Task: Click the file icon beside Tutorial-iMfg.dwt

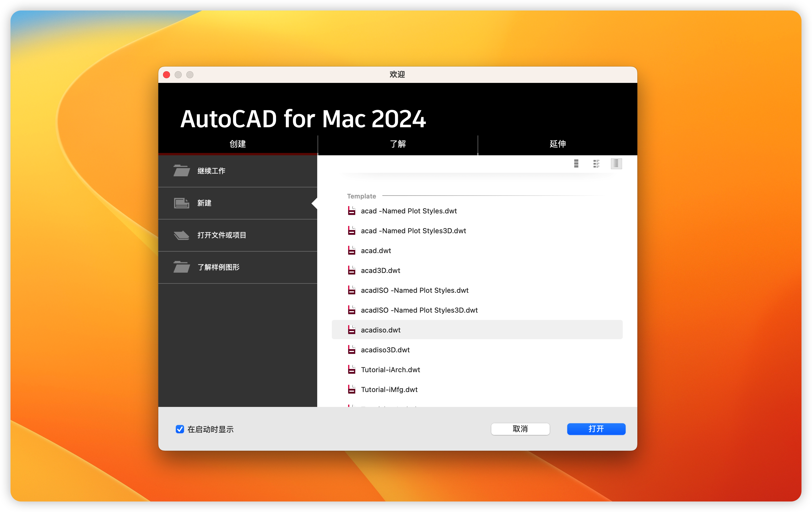Action: click(x=351, y=390)
